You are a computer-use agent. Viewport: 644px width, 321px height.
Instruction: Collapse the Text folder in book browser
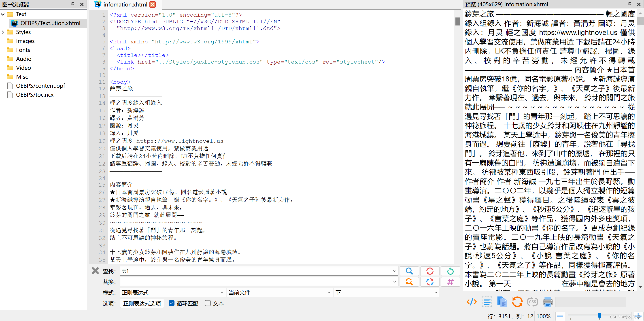(3, 14)
